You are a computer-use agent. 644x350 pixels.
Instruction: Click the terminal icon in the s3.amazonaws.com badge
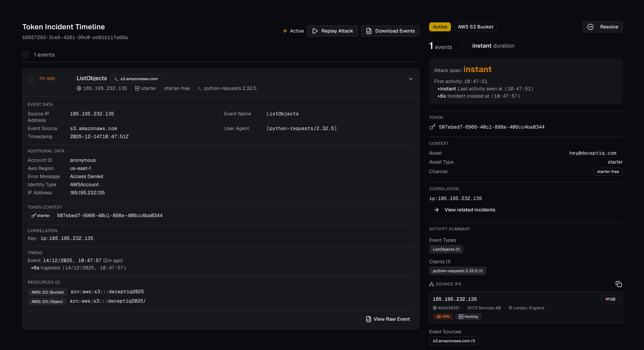point(116,78)
